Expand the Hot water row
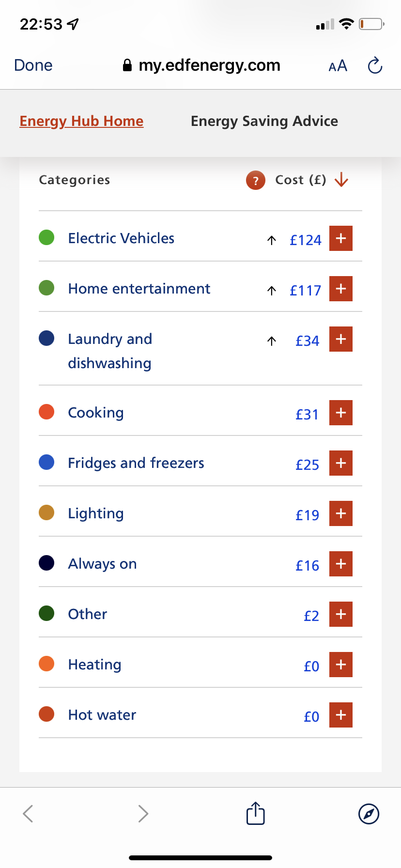The height and width of the screenshot is (868, 401). (341, 715)
